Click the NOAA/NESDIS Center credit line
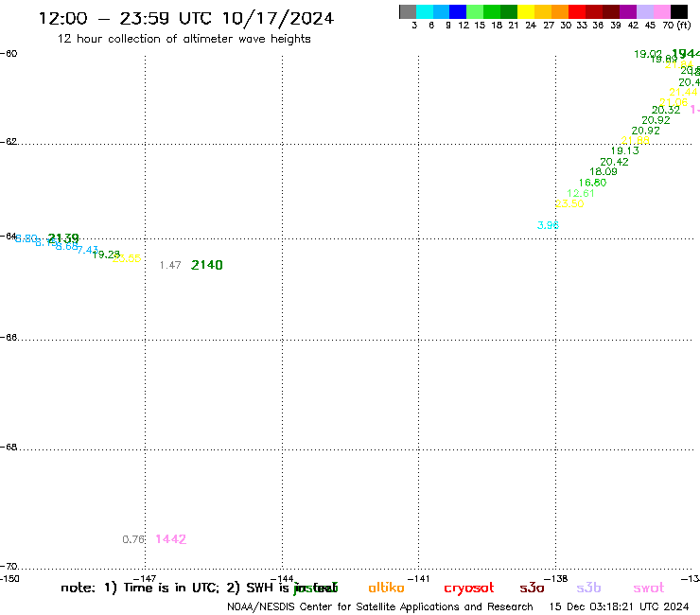 coord(380,607)
